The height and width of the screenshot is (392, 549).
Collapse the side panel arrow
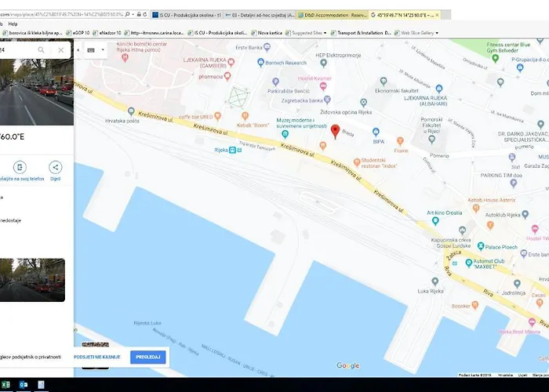78,50
